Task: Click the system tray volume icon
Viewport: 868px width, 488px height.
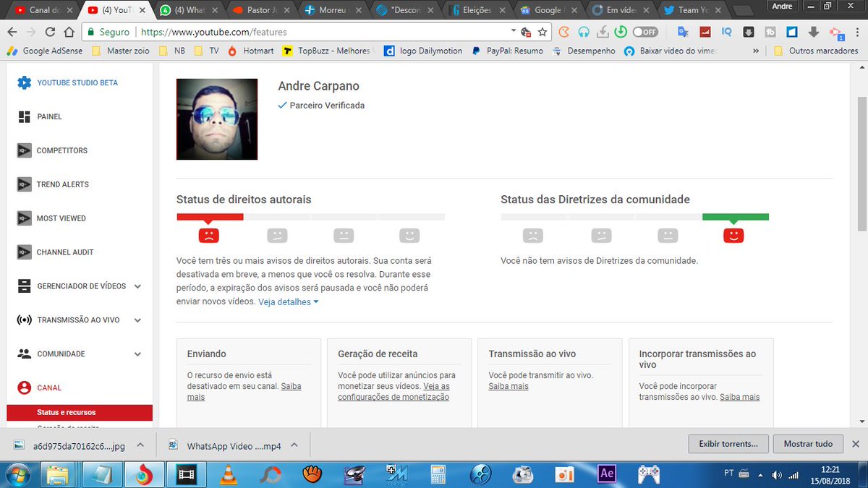Action: pyautogui.click(x=777, y=474)
